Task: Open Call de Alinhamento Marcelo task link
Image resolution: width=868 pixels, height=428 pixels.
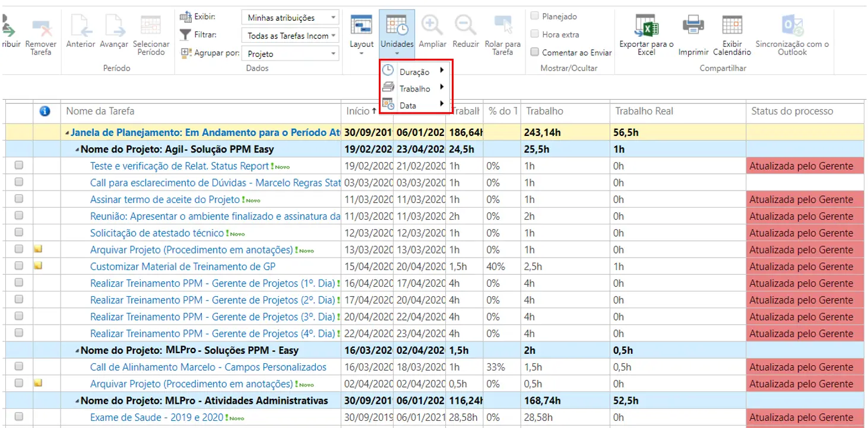Action: click(208, 367)
